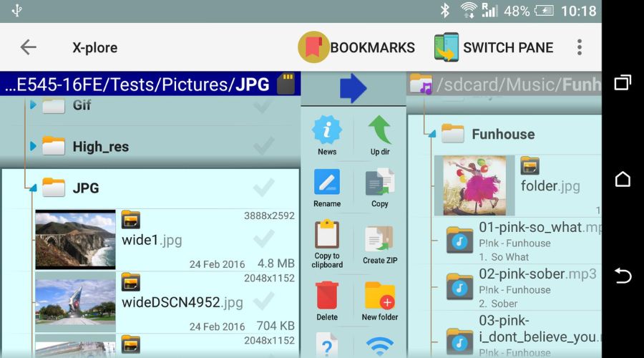Mark the High_res folder checkmark
The image size is (644, 358).
point(263,146)
